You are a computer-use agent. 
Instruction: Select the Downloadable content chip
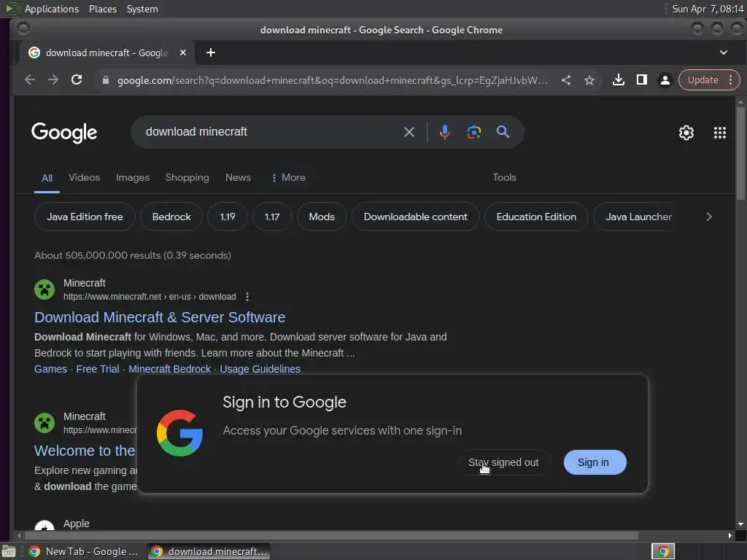point(415,217)
